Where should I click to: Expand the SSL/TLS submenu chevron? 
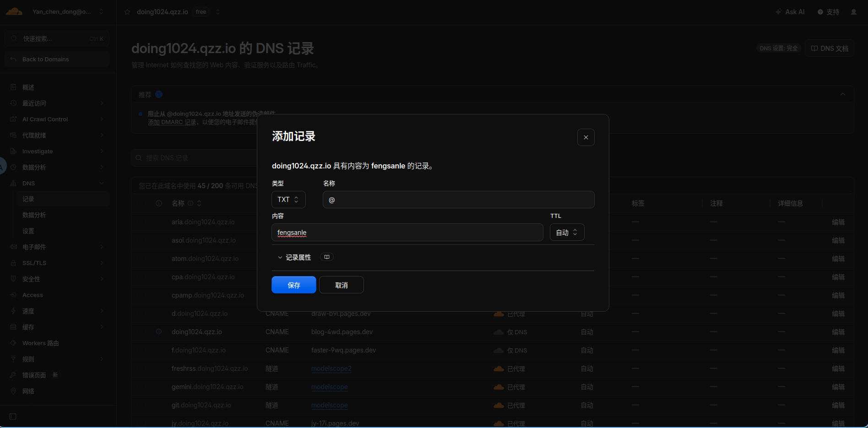pyautogui.click(x=102, y=263)
